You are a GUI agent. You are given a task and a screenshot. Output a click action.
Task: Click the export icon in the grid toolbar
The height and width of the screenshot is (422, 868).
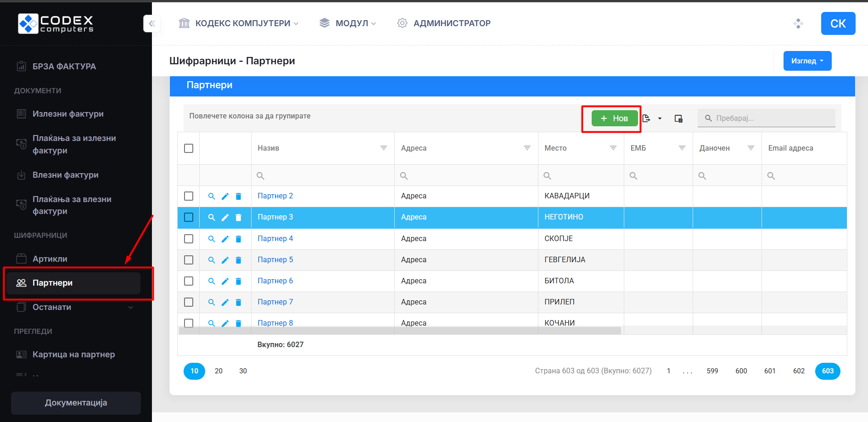tap(646, 118)
